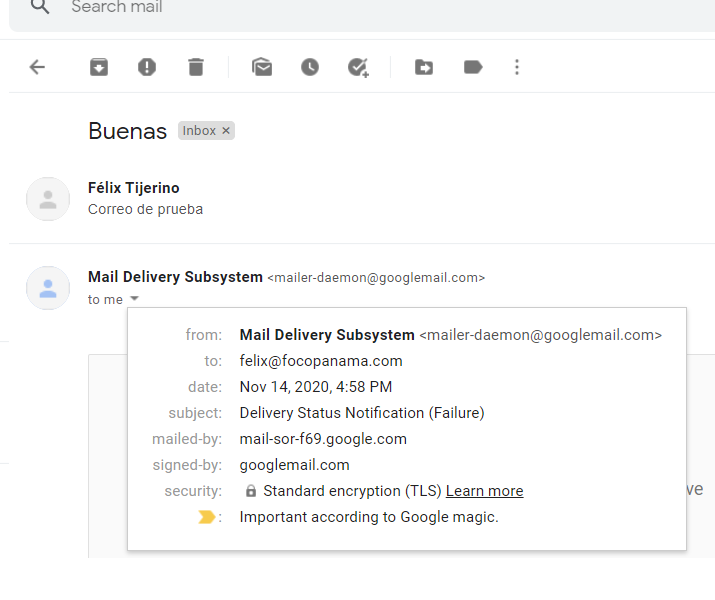Open Learn more about TLS encryption
715x600 pixels.
(x=484, y=491)
